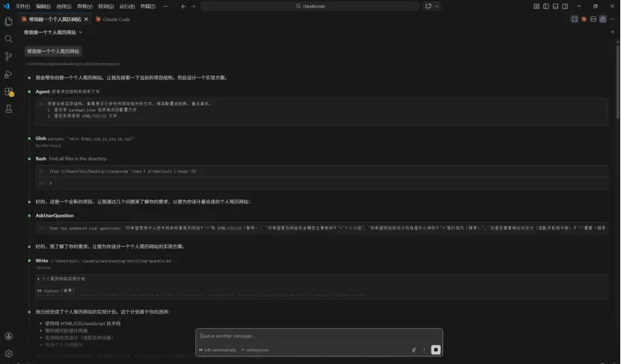Open the Manage gear icon
The width and height of the screenshot is (621, 364).
click(x=8, y=354)
